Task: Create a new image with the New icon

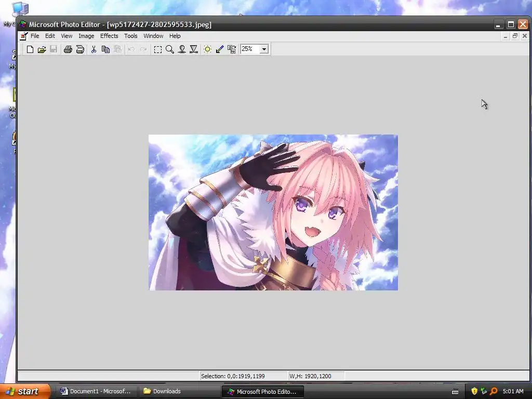Action: coord(30,49)
